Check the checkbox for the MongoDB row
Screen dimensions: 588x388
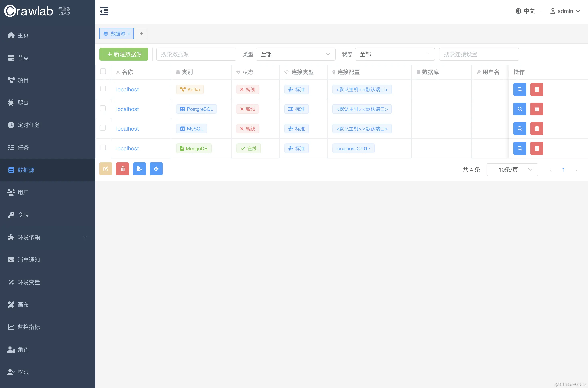[103, 148]
